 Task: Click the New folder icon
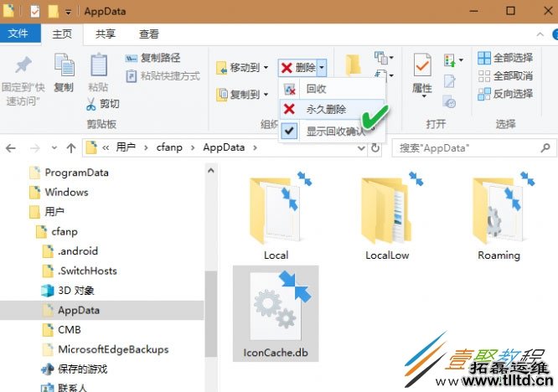pos(353,64)
